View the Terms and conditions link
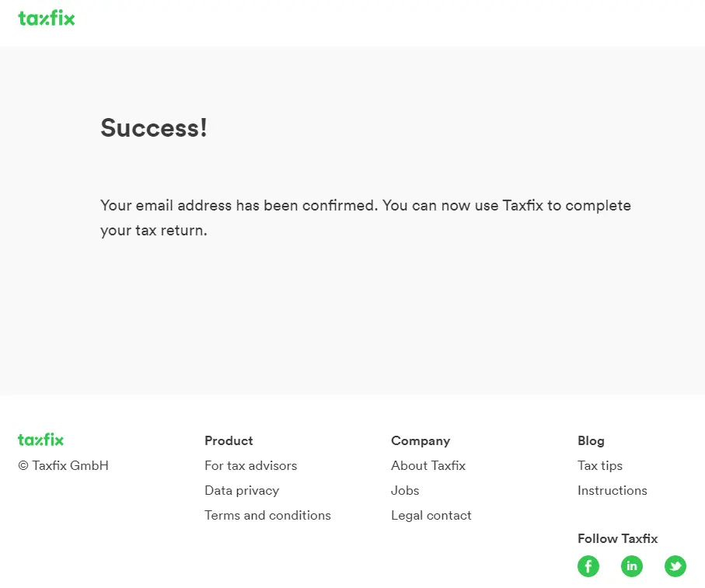This screenshot has width=705, height=588. (267, 515)
